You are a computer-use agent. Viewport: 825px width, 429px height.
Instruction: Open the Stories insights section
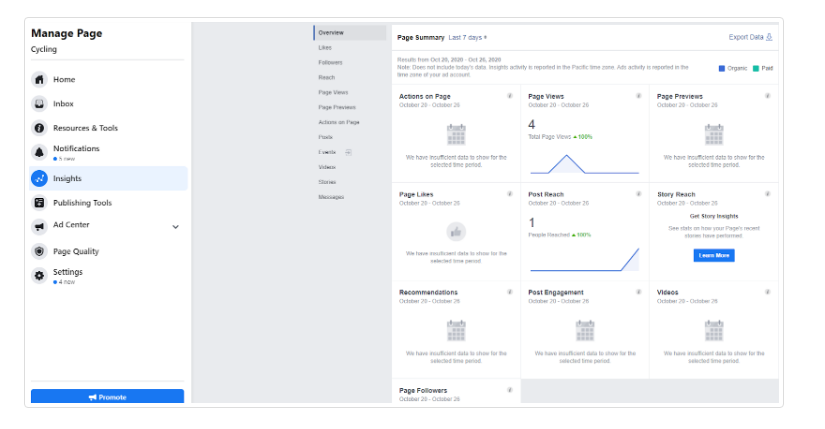pos(327,182)
